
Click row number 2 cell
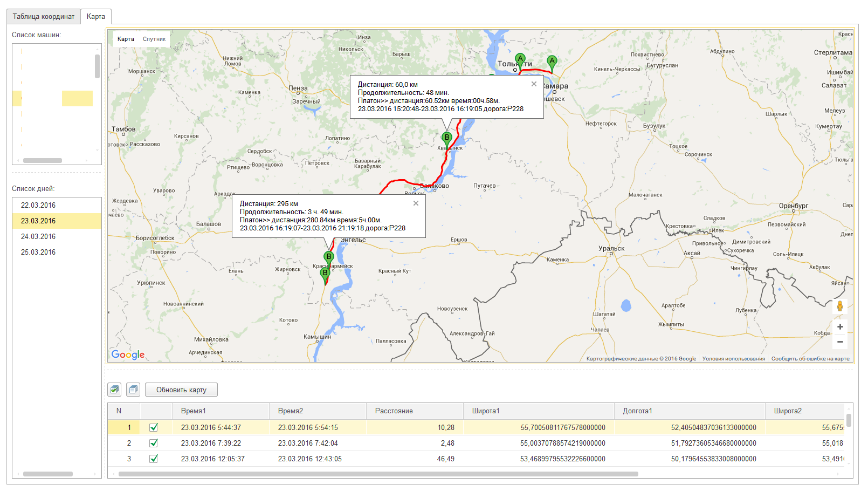(x=123, y=443)
